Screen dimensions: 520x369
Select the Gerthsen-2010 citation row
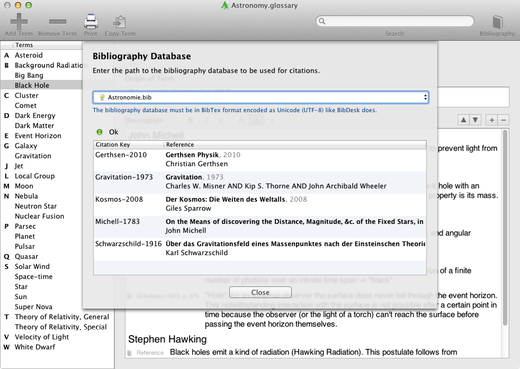[260, 159]
